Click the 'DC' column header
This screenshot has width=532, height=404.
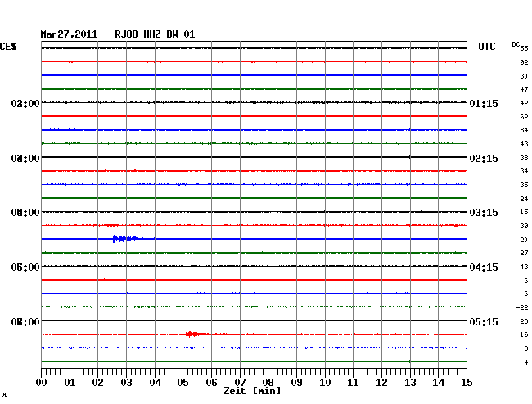(516, 44)
